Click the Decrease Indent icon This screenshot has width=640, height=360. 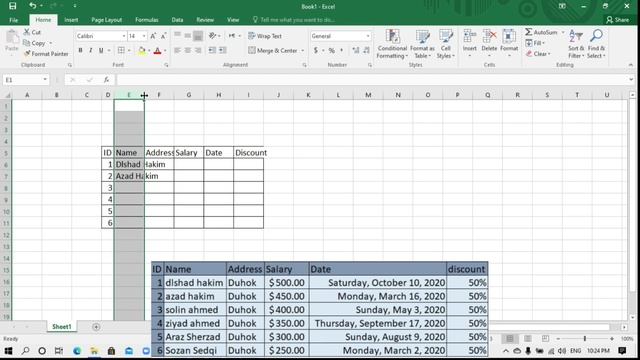coord(212,50)
